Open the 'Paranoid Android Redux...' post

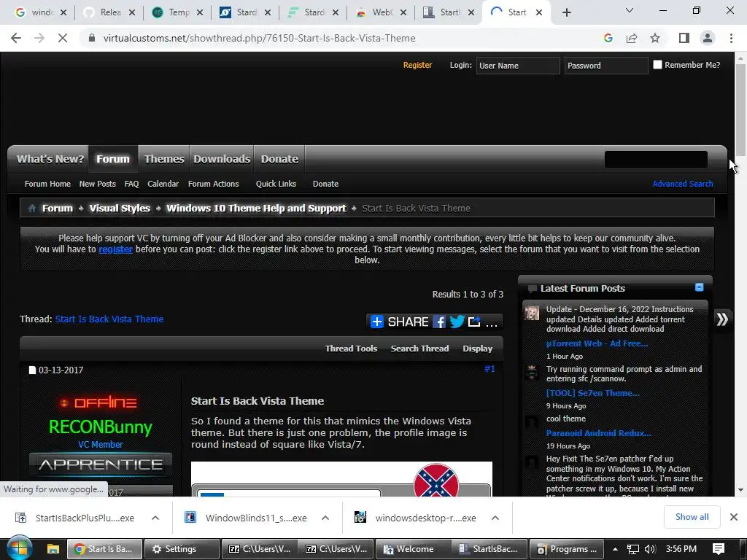(598, 433)
